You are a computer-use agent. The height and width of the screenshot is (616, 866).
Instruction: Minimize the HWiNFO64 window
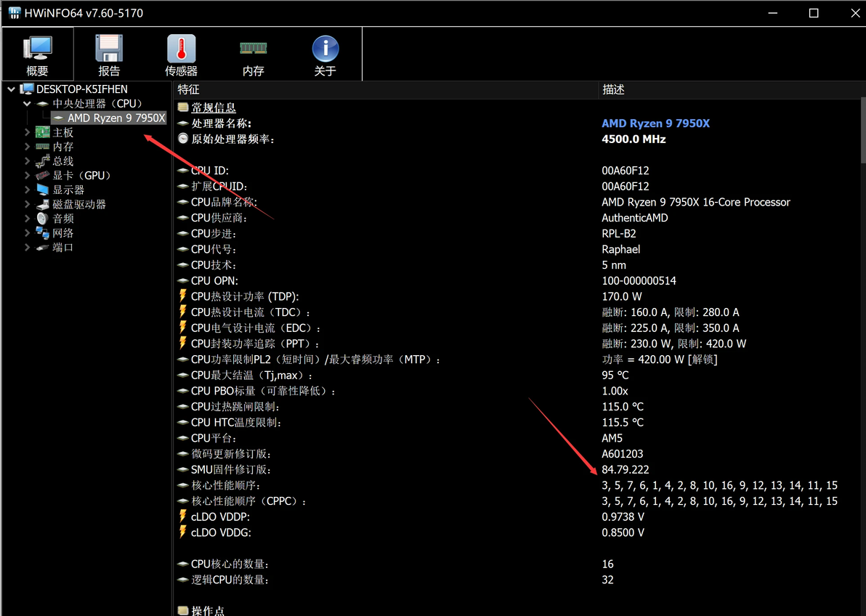click(773, 12)
